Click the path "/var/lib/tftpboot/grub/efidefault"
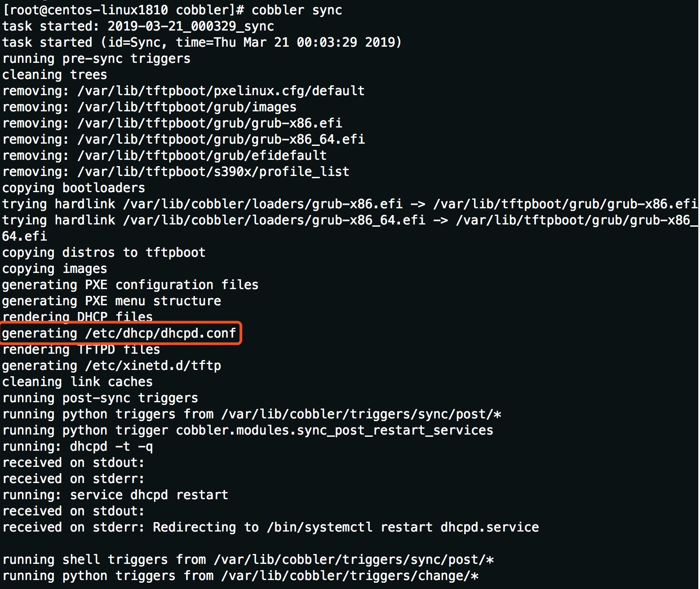This screenshot has width=700, height=589. [x=202, y=155]
